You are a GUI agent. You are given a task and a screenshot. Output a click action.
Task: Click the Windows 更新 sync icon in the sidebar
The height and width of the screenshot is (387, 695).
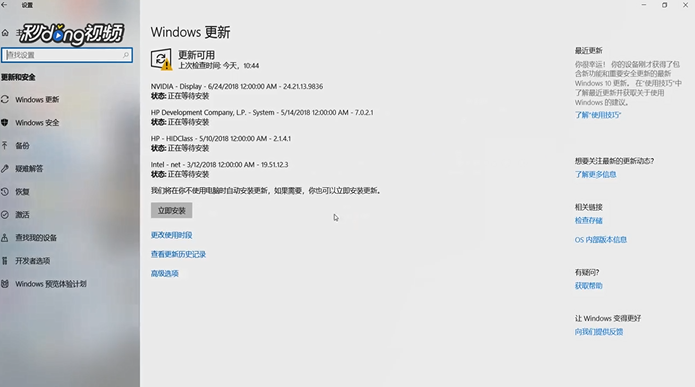[x=5, y=99]
